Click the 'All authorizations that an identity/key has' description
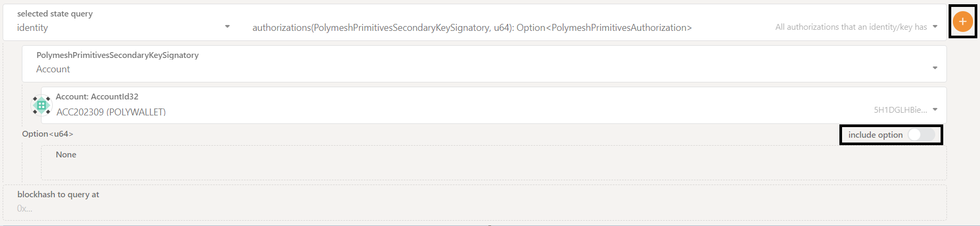The width and height of the screenshot is (980, 226). pos(851,27)
